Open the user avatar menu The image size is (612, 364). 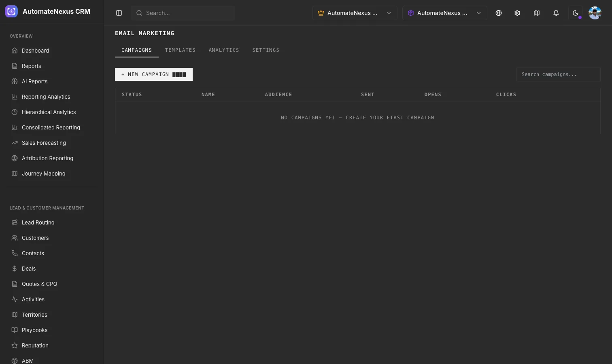click(x=595, y=13)
